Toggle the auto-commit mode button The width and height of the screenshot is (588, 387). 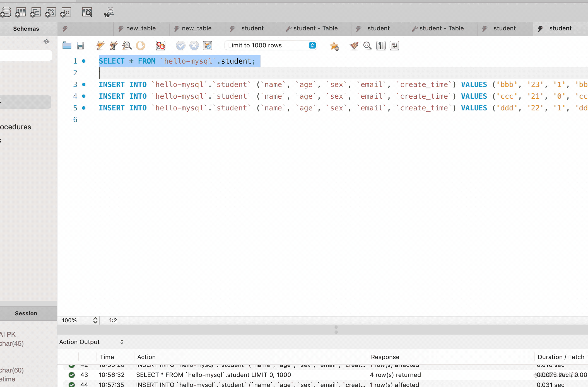point(208,45)
